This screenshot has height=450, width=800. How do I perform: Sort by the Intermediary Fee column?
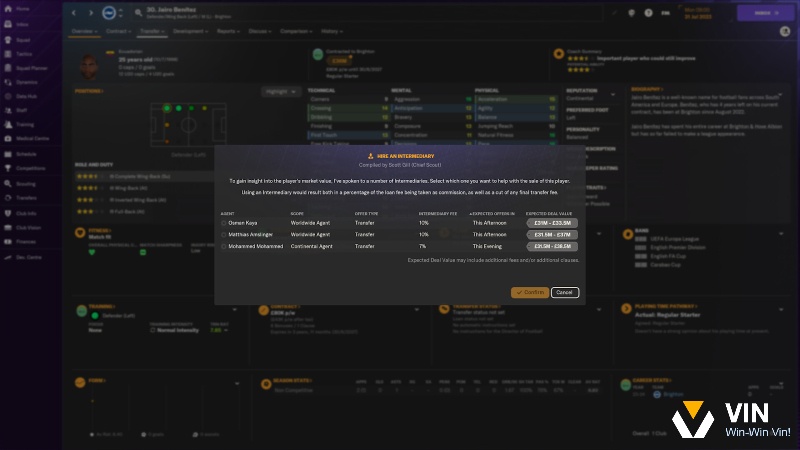[x=438, y=214]
